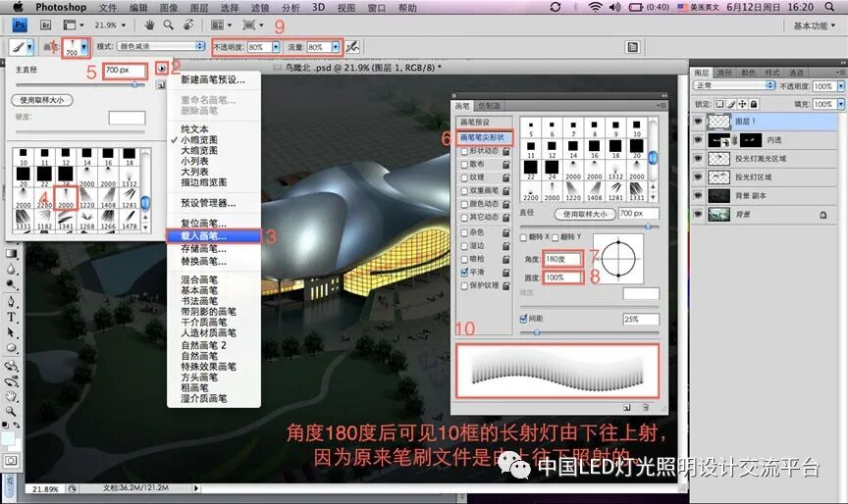Switch to the 仿制源 tab
The width and height of the screenshot is (848, 504).
[x=489, y=106]
